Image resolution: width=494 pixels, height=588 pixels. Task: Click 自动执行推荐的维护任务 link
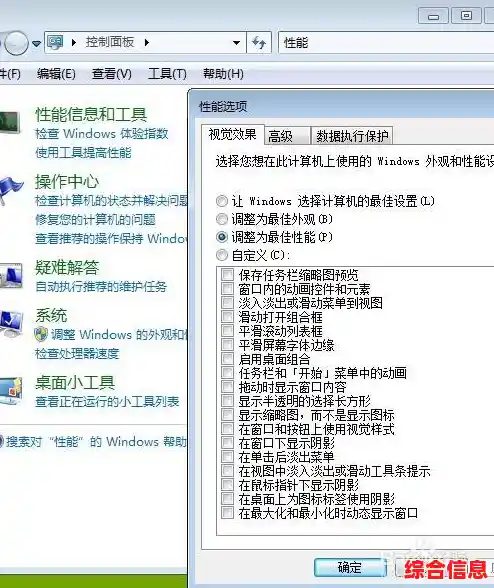coord(101,286)
